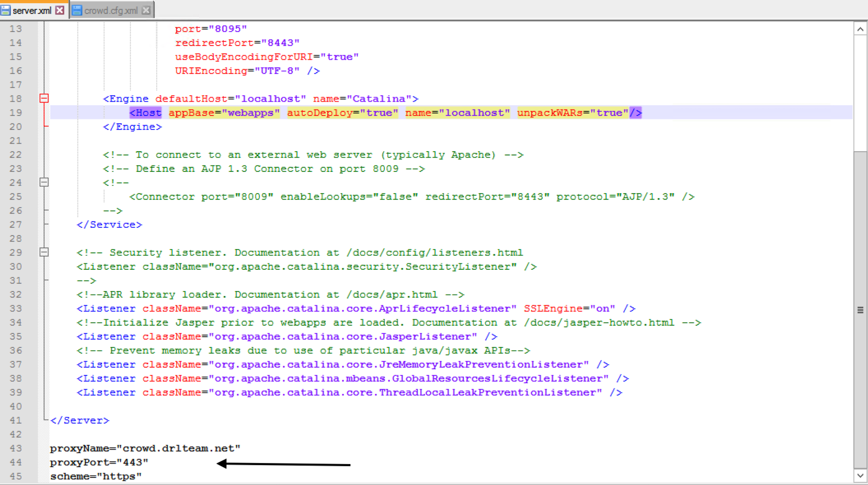Image resolution: width=868 pixels, height=485 pixels.
Task: Click redirectPort="8443" on line 14
Action: (x=237, y=43)
